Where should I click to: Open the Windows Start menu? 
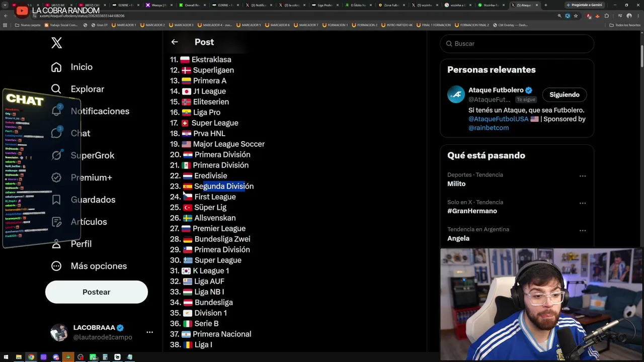click(6, 357)
